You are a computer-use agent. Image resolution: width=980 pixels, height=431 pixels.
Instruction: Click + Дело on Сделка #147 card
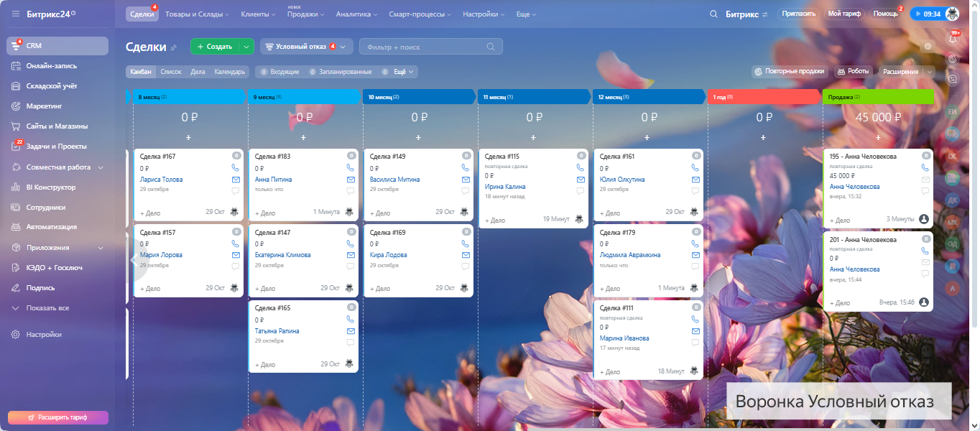(x=265, y=288)
